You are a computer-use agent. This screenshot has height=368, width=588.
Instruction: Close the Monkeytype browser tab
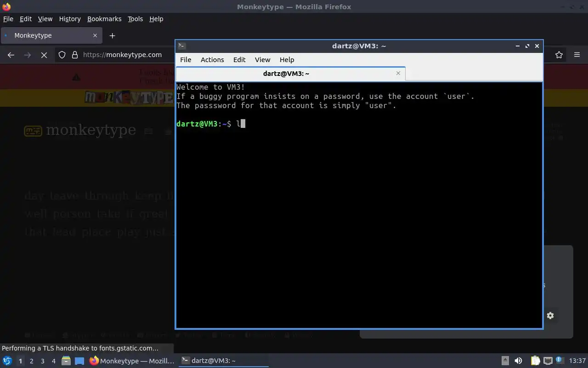click(x=95, y=35)
